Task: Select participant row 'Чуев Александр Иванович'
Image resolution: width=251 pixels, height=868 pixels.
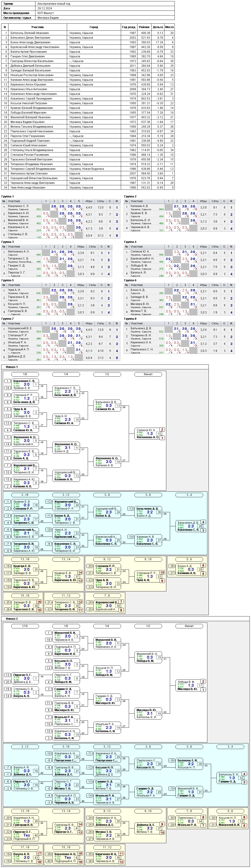Action: [88, 187]
